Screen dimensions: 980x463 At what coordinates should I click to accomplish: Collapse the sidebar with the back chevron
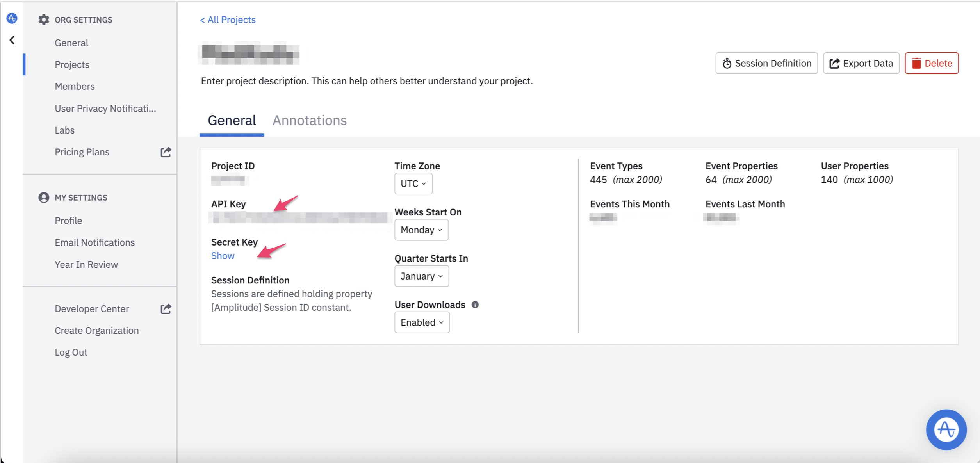pyautogui.click(x=12, y=40)
